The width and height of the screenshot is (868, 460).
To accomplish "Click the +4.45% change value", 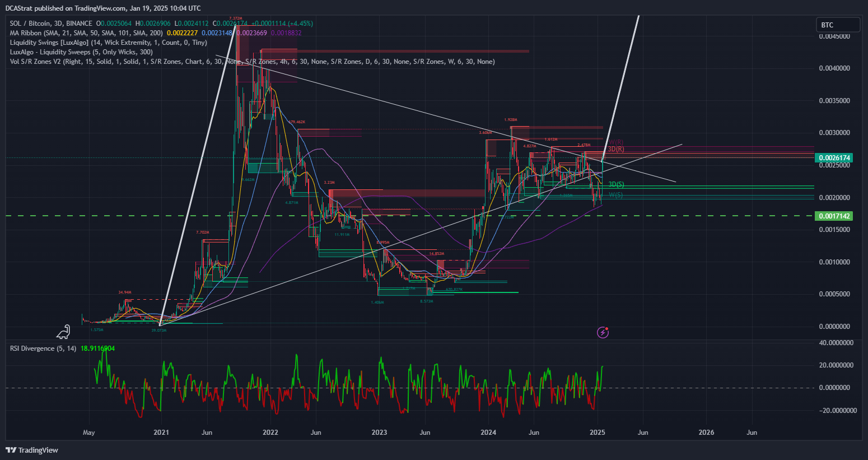I will (301, 24).
